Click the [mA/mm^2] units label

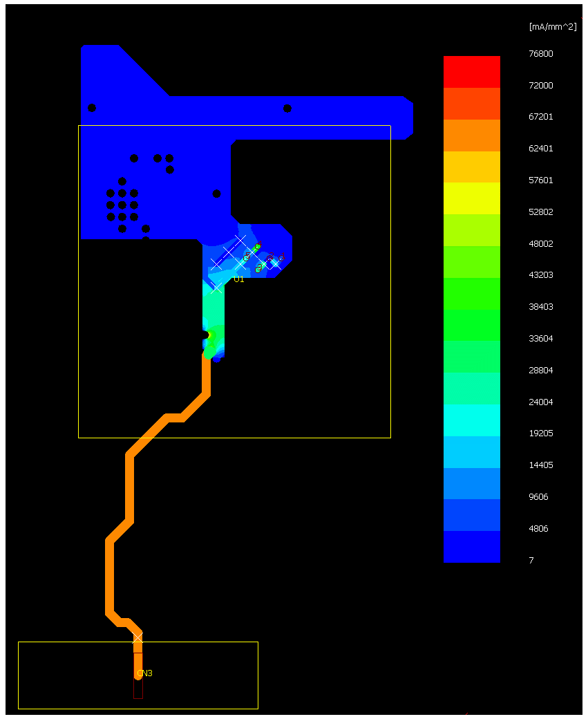[x=552, y=27]
